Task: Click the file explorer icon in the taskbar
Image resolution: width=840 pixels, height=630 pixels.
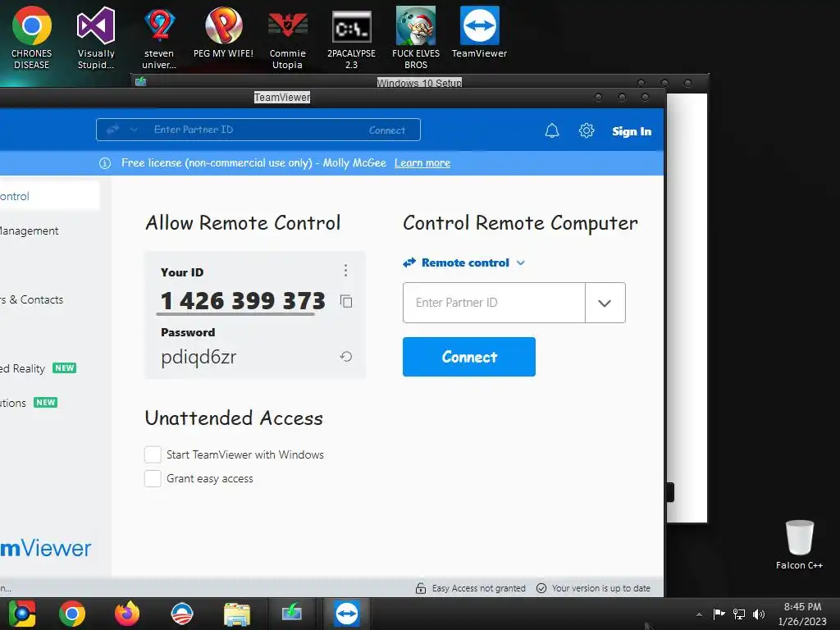Action: [237, 614]
